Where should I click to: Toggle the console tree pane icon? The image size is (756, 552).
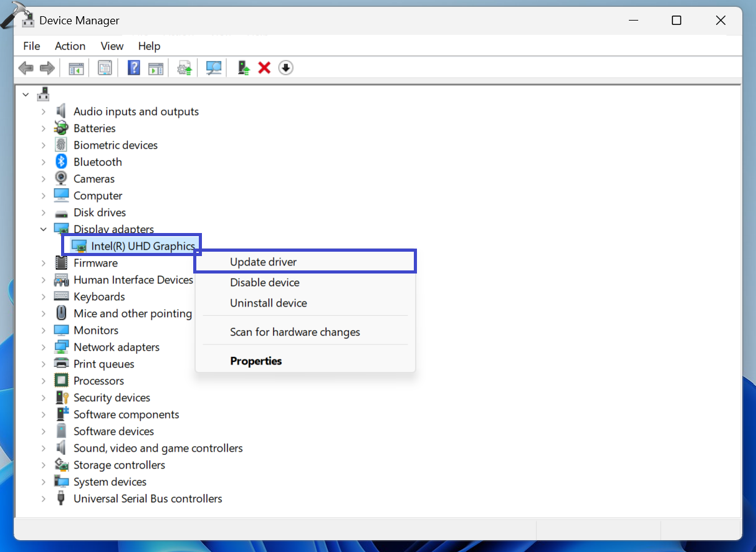(76, 67)
